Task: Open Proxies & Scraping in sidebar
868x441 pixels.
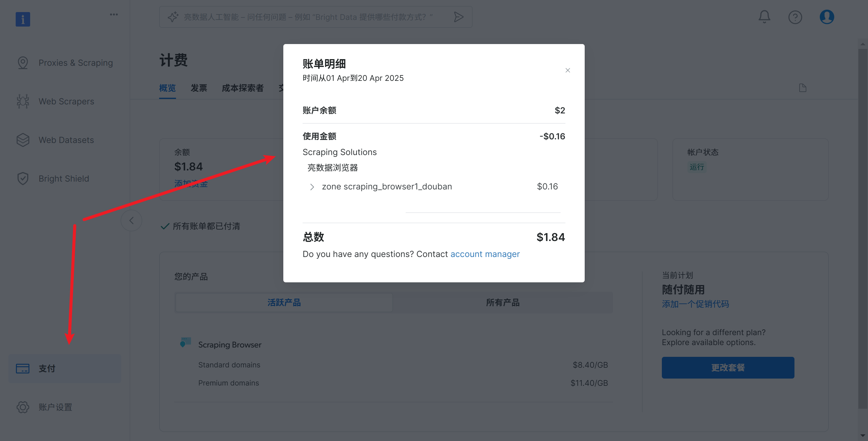Action: 75,63
